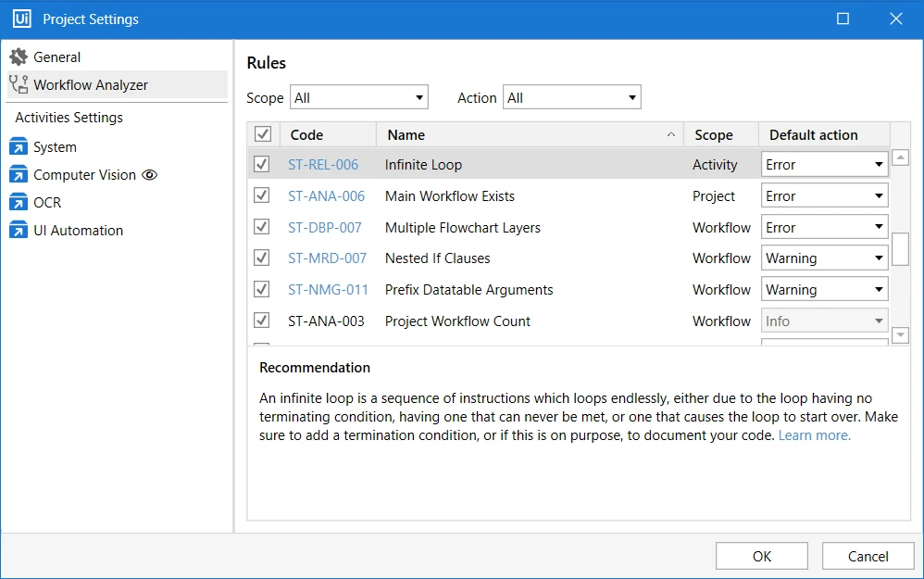Viewport: 924px width, 579px height.
Task: Open the ST-MRD-007 rule code link
Action: 327,258
